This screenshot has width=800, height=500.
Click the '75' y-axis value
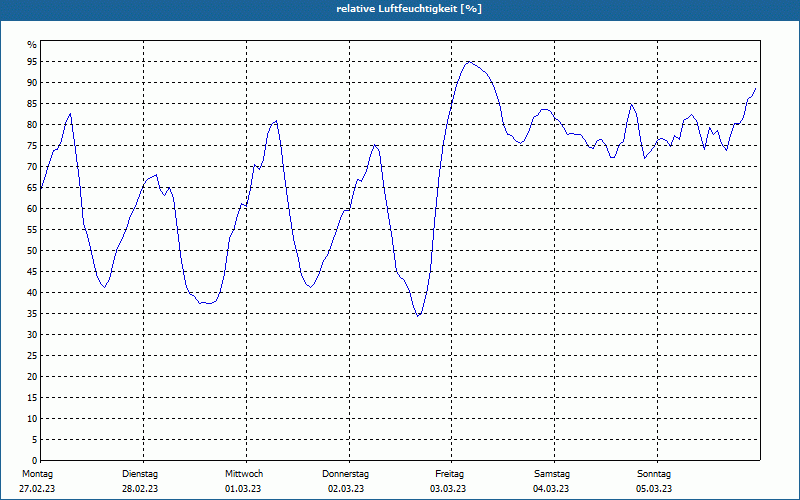tap(32, 145)
